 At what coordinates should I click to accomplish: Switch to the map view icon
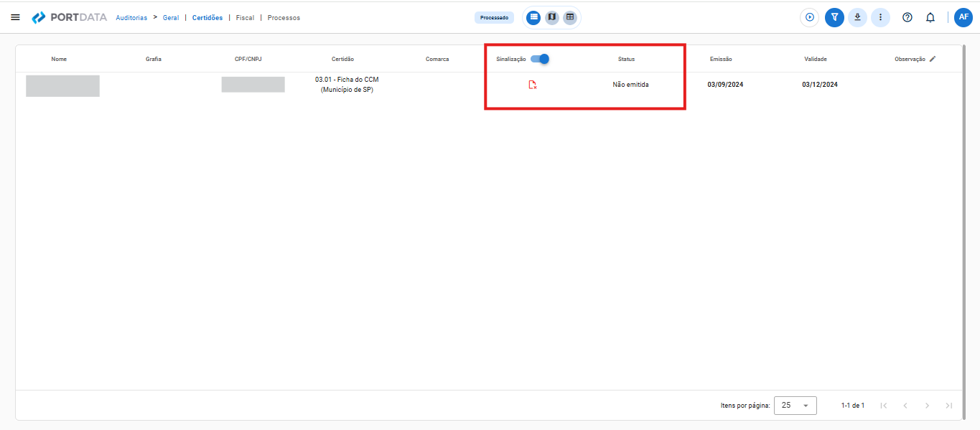(x=551, y=17)
